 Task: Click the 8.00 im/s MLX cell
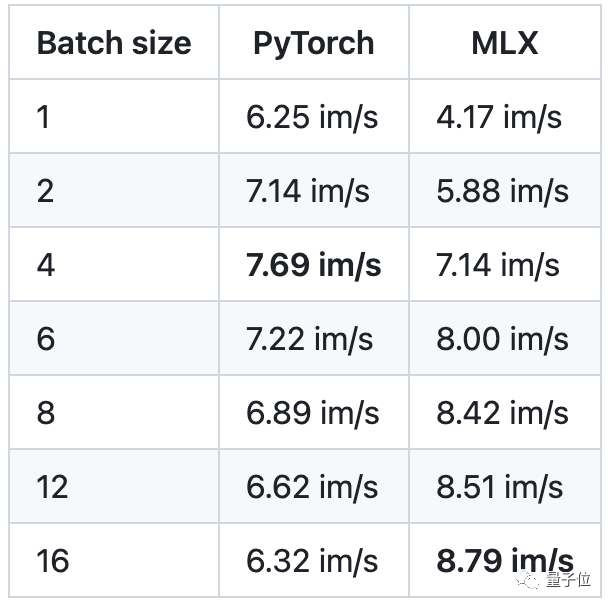coord(502,339)
